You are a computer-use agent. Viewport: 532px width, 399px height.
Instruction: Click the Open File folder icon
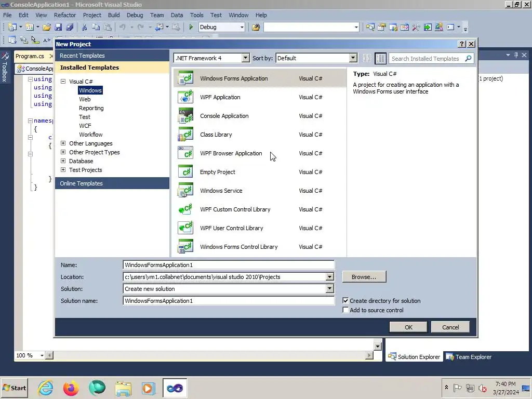tap(47, 27)
